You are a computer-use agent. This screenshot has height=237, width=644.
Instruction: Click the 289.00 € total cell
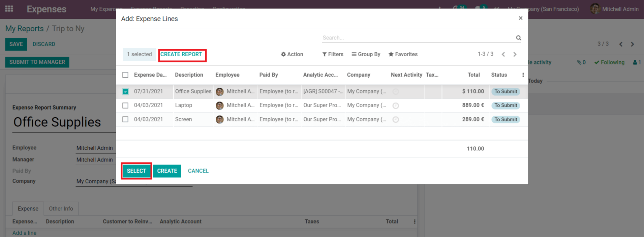473,119
